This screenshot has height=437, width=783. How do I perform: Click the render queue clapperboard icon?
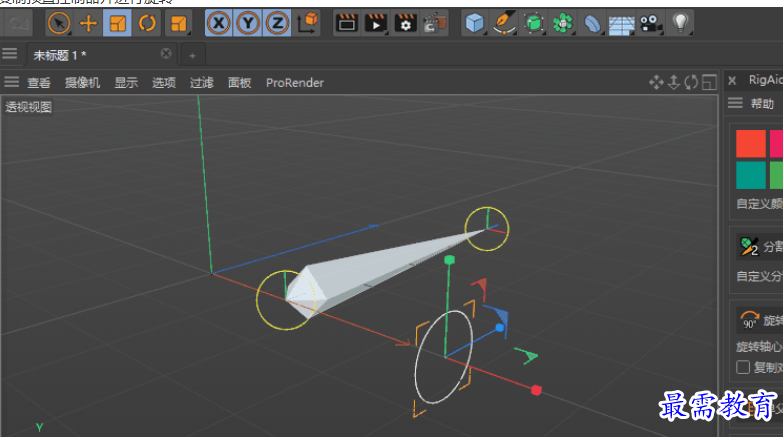tap(434, 23)
